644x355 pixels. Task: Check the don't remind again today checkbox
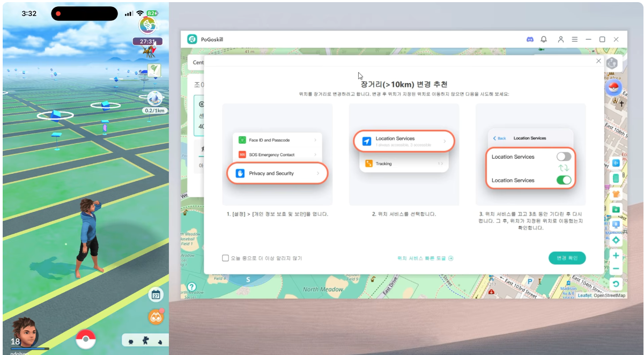tap(226, 258)
